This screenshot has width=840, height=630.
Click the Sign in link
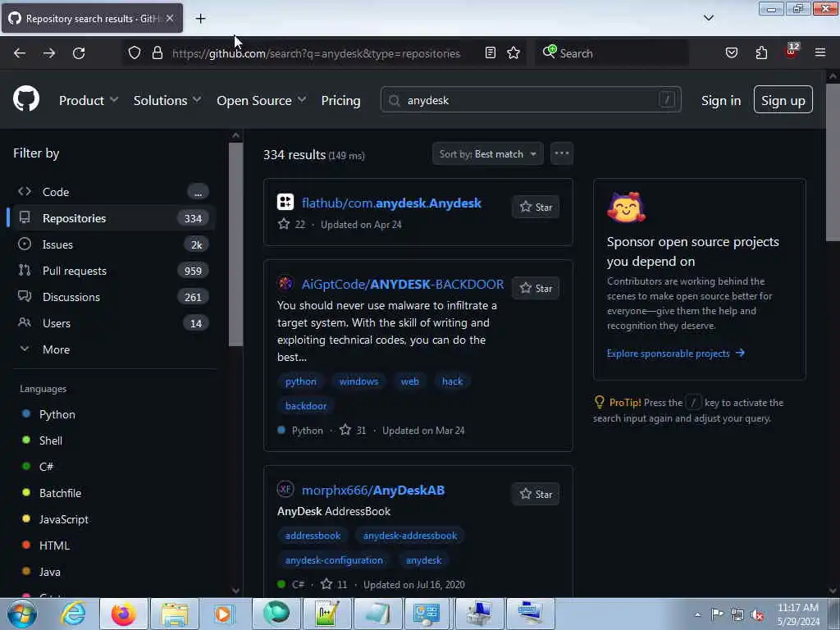[x=720, y=100]
